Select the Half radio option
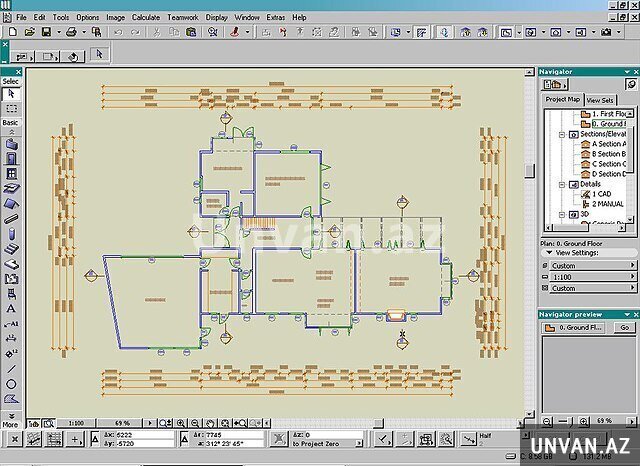The height and width of the screenshot is (466, 640). tap(486, 435)
